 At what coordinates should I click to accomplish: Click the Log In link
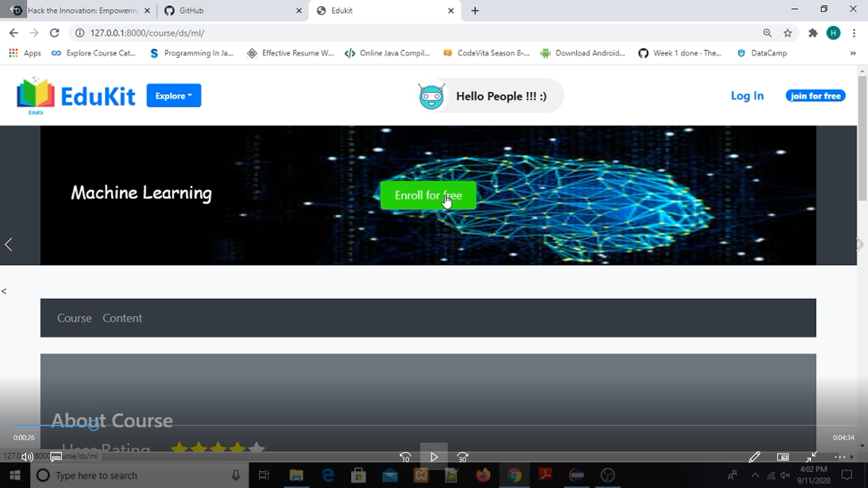coord(747,96)
